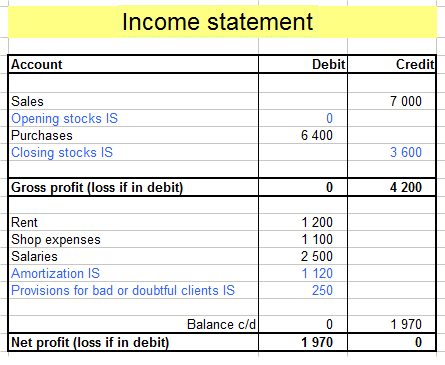Click the Shop expenses cell
Viewport: 445px width, 365px height.
tap(133, 239)
